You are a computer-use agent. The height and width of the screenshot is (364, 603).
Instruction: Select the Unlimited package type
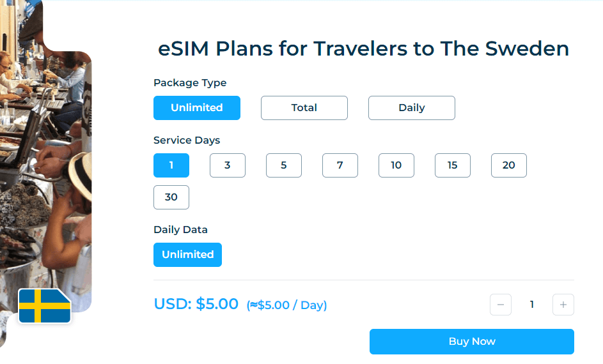point(197,108)
